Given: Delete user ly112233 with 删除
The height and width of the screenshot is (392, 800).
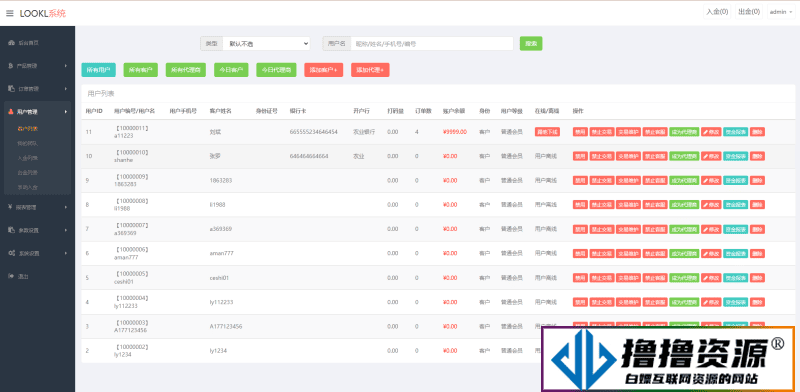Looking at the screenshot, I should 758,302.
